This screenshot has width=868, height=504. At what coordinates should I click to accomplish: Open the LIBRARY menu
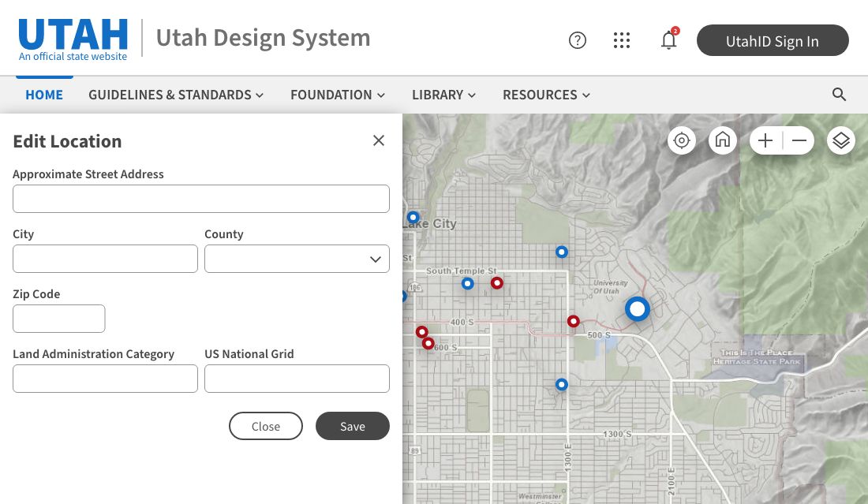point(443,95)
